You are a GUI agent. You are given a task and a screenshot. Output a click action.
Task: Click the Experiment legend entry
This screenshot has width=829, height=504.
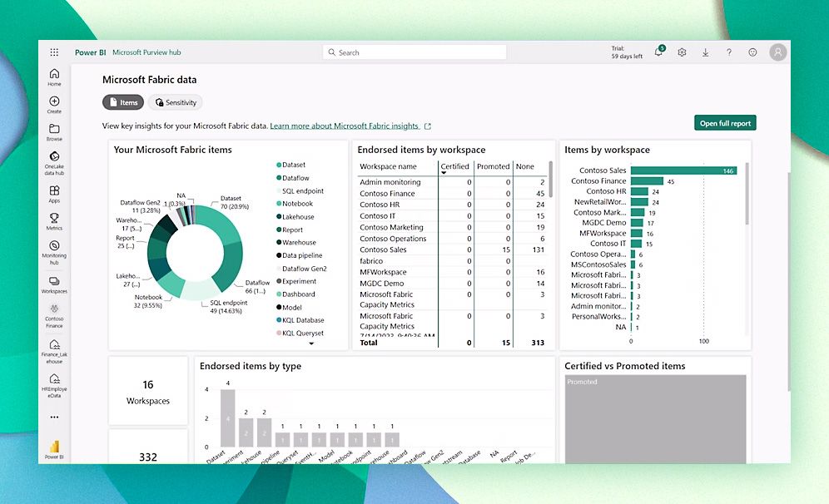(x=296, y=282)
